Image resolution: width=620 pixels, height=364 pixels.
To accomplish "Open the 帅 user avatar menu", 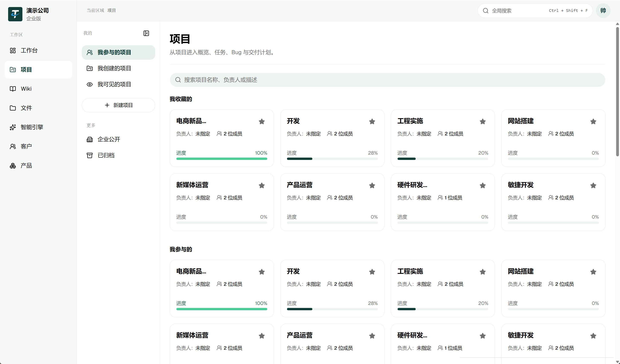I will pyautogui.click(x=603, y=11).
